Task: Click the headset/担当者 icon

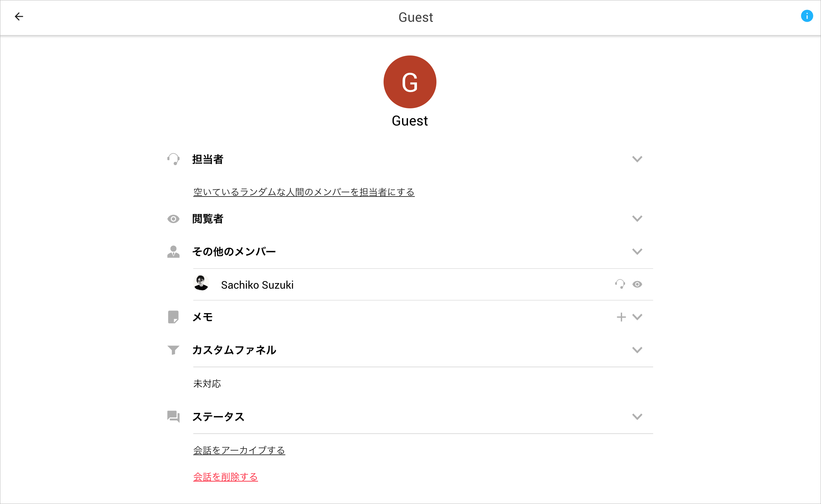Action: coord(174,159)
